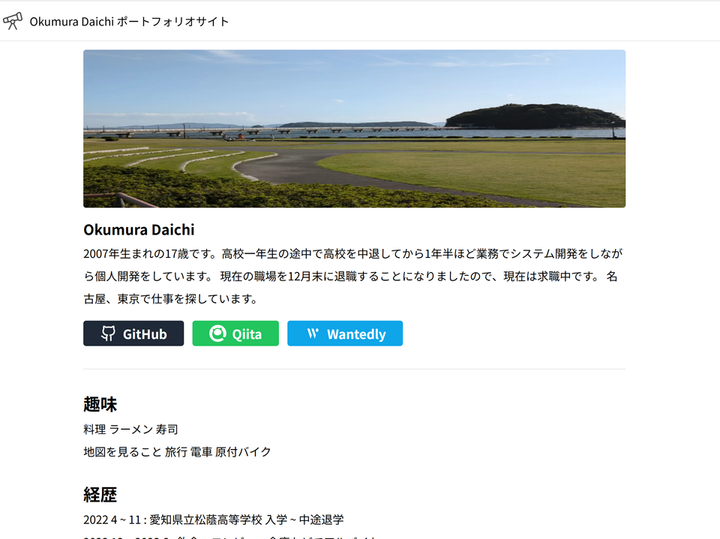
Task: Click the 趣味 section heading
Action: tap(100, 404)
